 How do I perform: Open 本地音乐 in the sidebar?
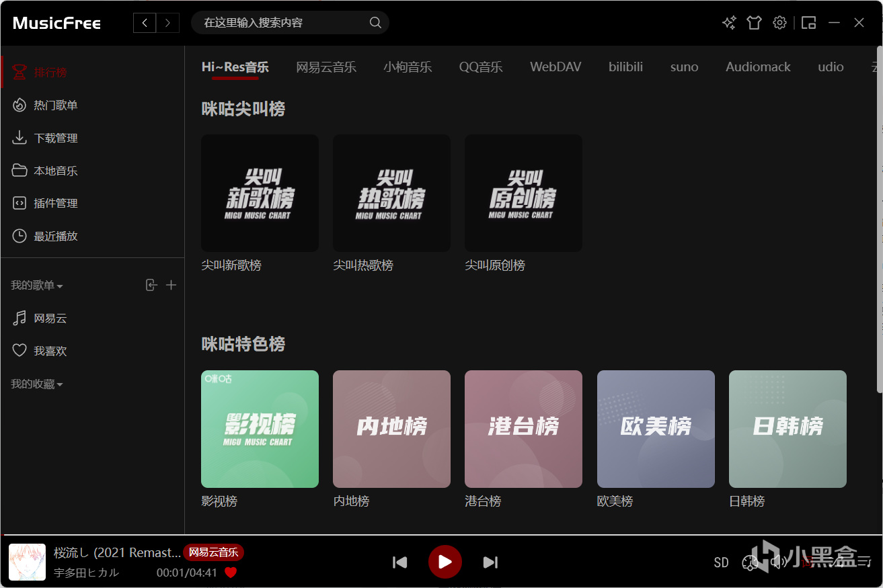93,171
